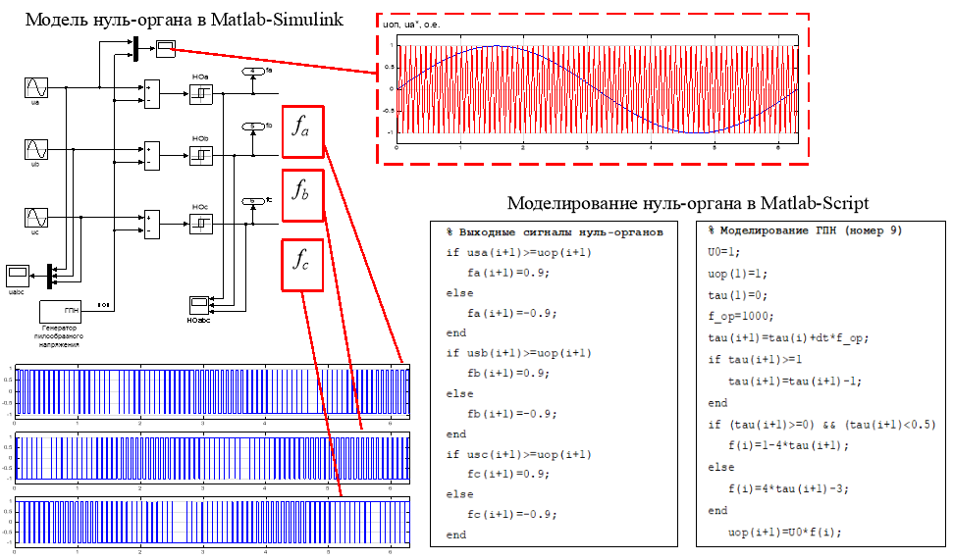
Task: Click the axis label 'uоп, ua*, o.e.'
Action: [411, 25]
